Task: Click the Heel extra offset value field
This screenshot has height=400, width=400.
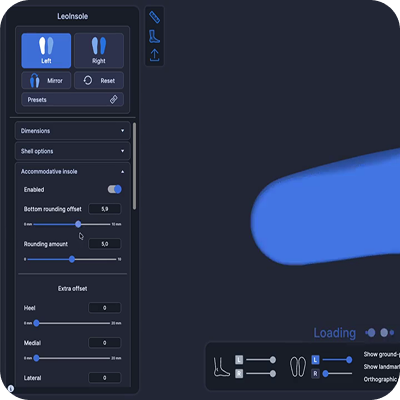Action: (x=105, y=308)
